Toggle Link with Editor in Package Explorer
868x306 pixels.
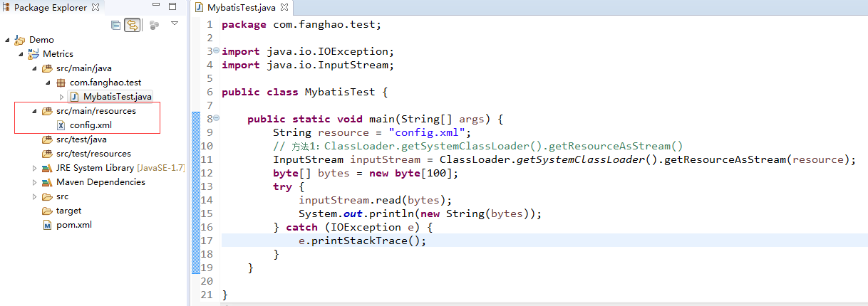coord(132,26)
